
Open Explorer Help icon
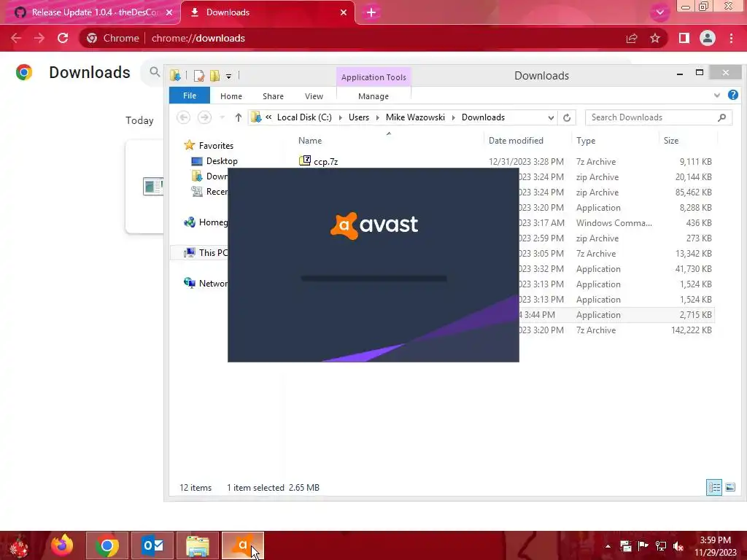[x=733, y=96]
